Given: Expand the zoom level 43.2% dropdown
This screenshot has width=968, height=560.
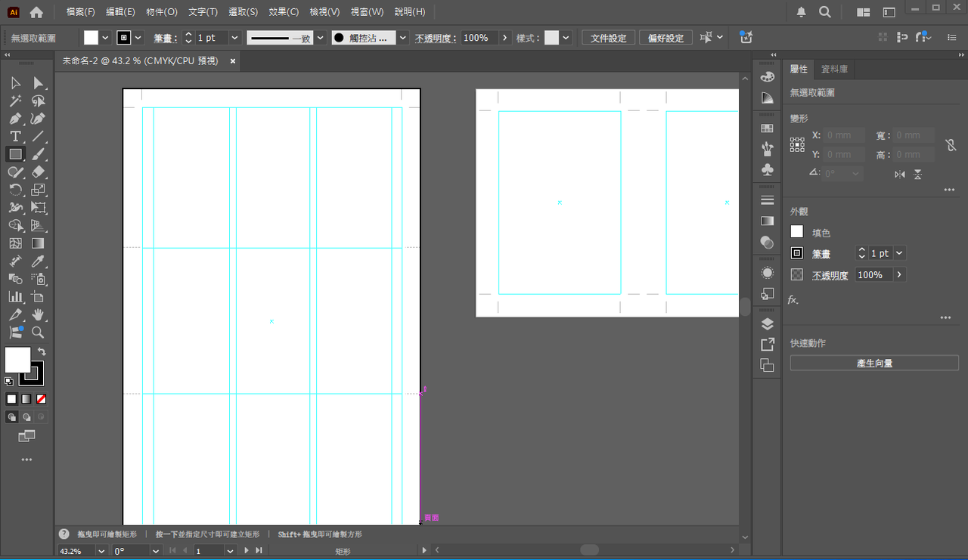Looking at the screenshot, I should pyautogui.click(x=101, y=551).
